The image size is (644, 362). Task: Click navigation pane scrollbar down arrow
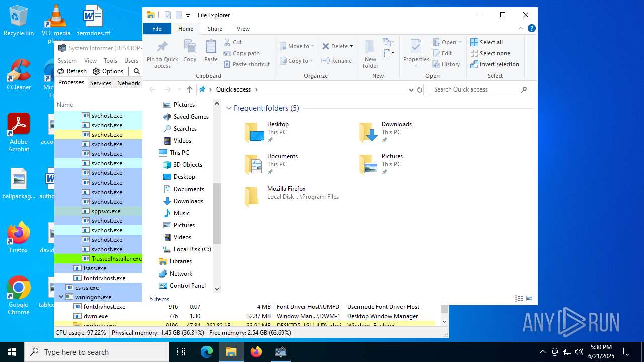coord(217,289)
